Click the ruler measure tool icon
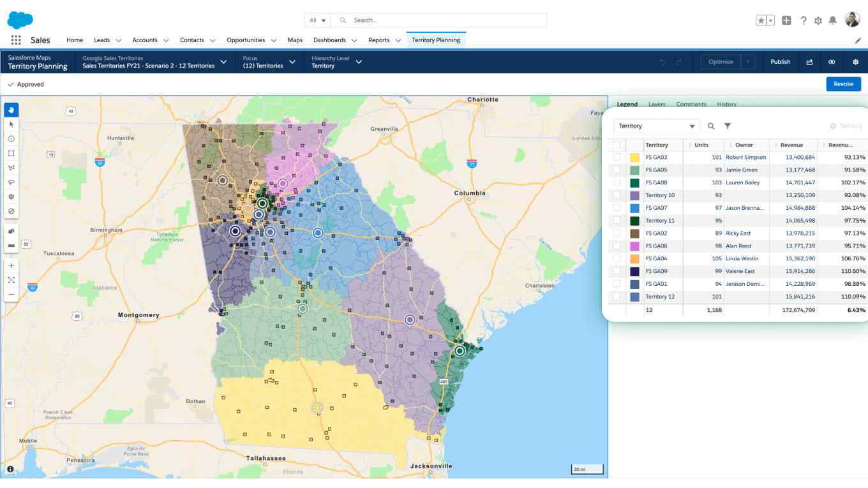Viewport: 868px width, 488px height. pos(11,245)
